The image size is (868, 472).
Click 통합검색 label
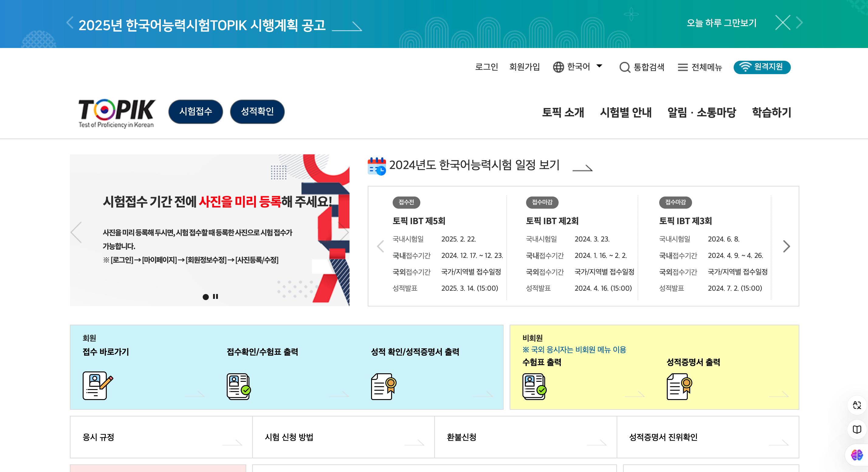pos(649,67)
